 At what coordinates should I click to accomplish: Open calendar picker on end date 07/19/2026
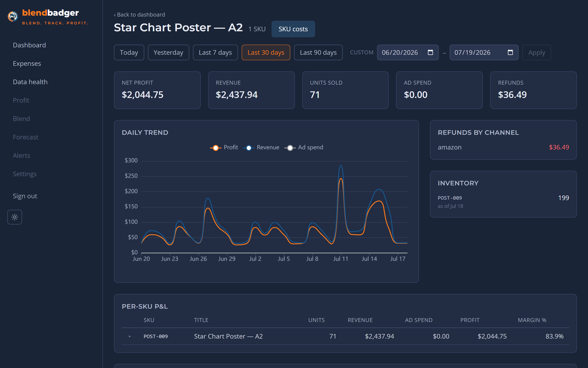[x=510, y=52]
